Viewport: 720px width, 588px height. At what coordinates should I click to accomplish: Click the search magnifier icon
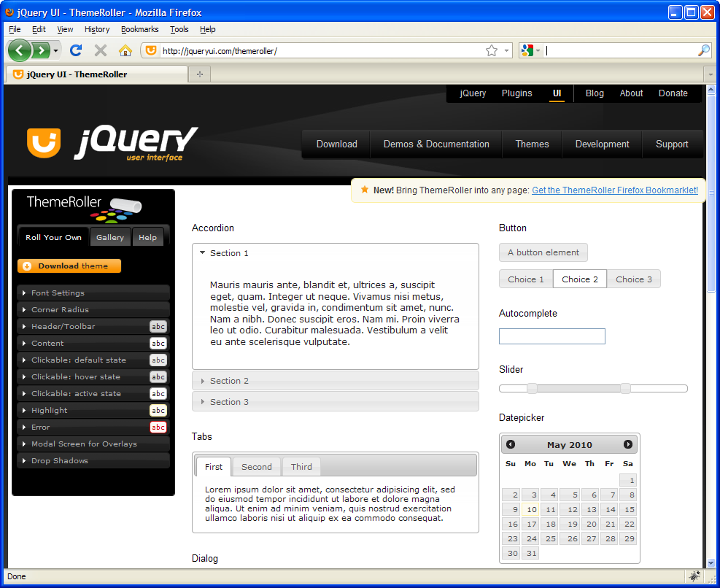[x=703, y=50]
